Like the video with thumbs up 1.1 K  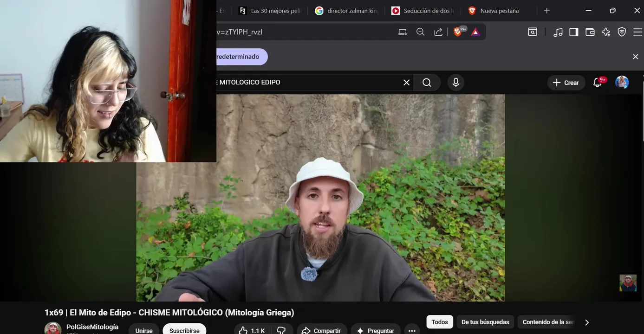click(251, 330)
